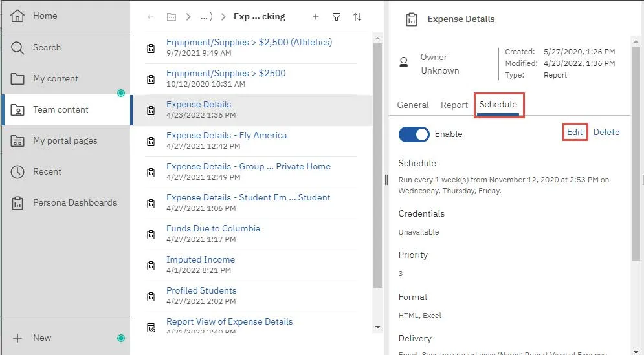Click the Modified date 4/23/2022, 1:36 PM

point(579,63)
